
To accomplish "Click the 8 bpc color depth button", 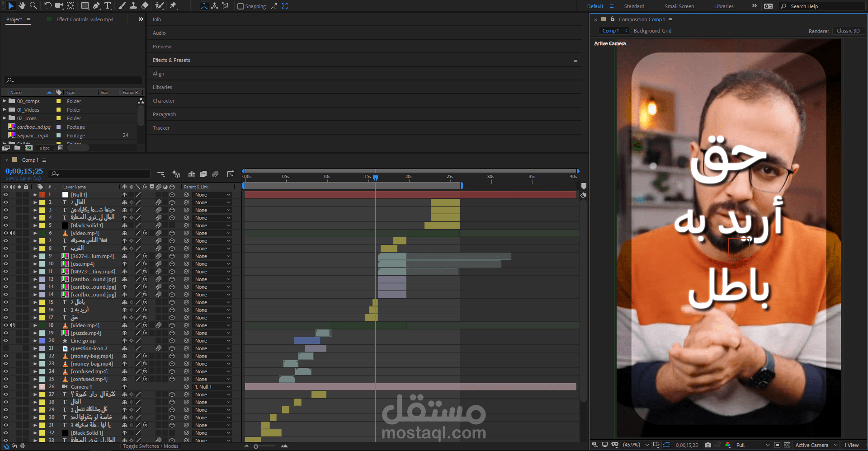I will pyautogui.click(x=44, y=148).
